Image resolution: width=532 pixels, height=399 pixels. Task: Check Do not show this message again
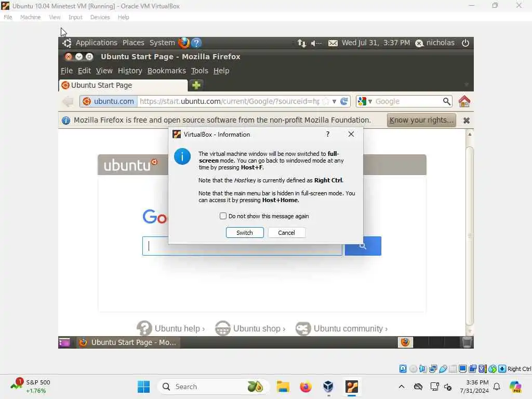coord(223,216)
